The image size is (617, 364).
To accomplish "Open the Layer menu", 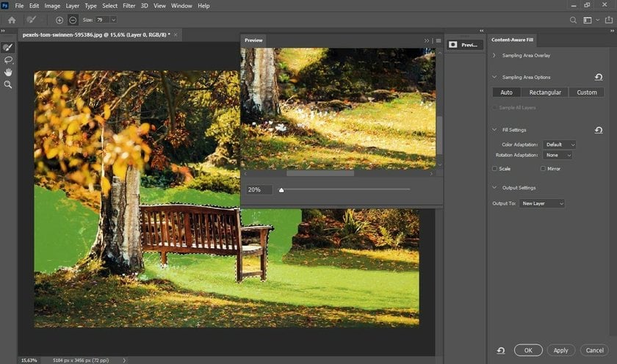I will coord(73,6).
